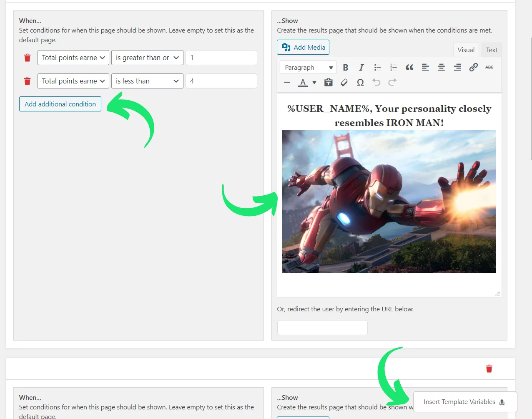This screenshot has height=419, width=532.
Task: Clear formatting with the eraser icon
Action: [344, 83]
